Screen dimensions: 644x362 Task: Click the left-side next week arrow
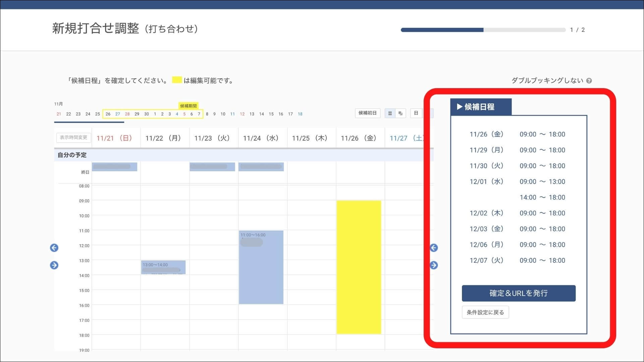pos(54,265)
